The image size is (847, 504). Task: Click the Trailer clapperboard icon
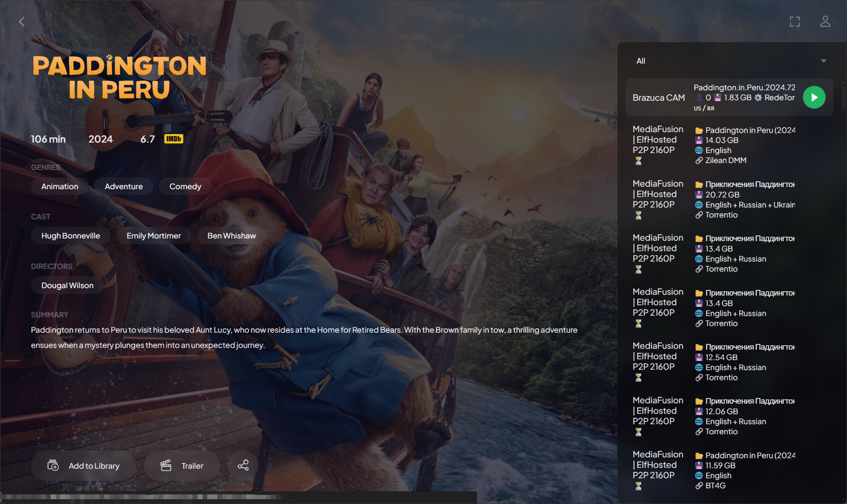coord(166,465)
